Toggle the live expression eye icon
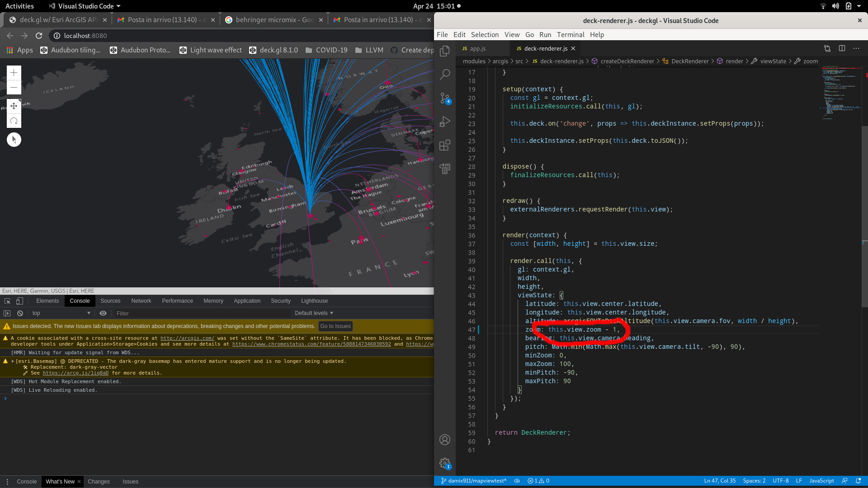 (x=103, y=313)
